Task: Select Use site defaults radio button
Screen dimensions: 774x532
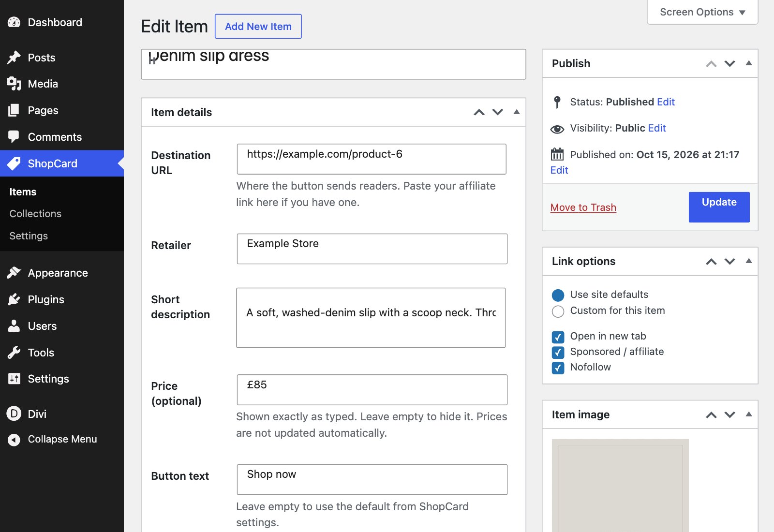Action: coord(558,295)
